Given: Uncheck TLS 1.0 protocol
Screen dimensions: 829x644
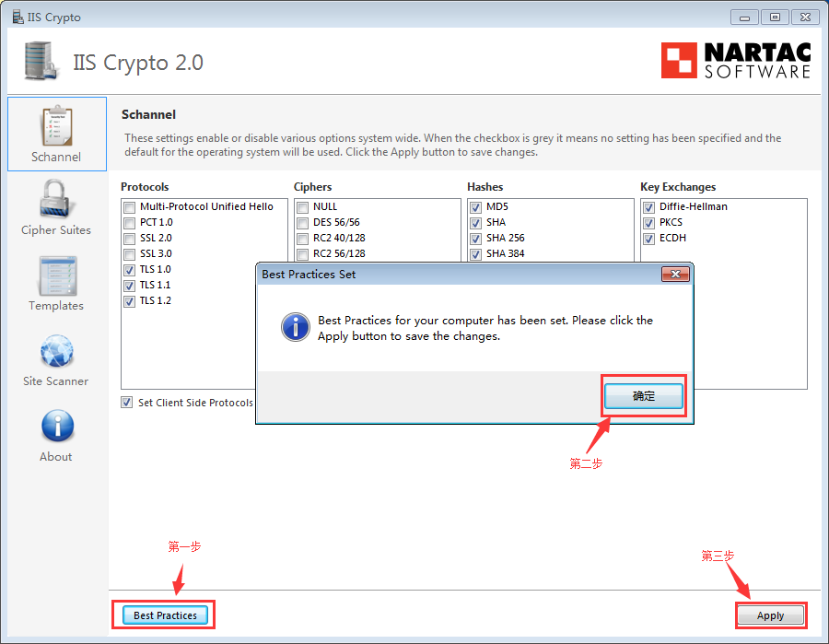Looking at the screenshot, I should click(x=130, y=270).
